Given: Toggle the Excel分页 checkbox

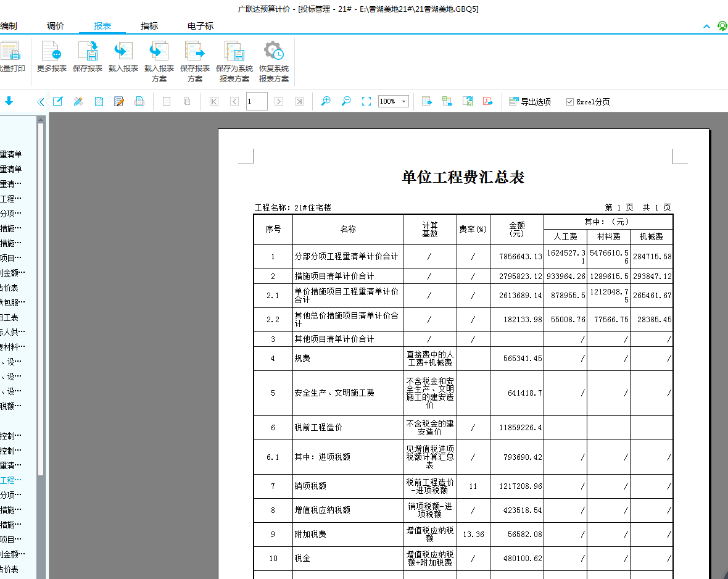Looking at the screenshot, I should [x=569, y=102].
